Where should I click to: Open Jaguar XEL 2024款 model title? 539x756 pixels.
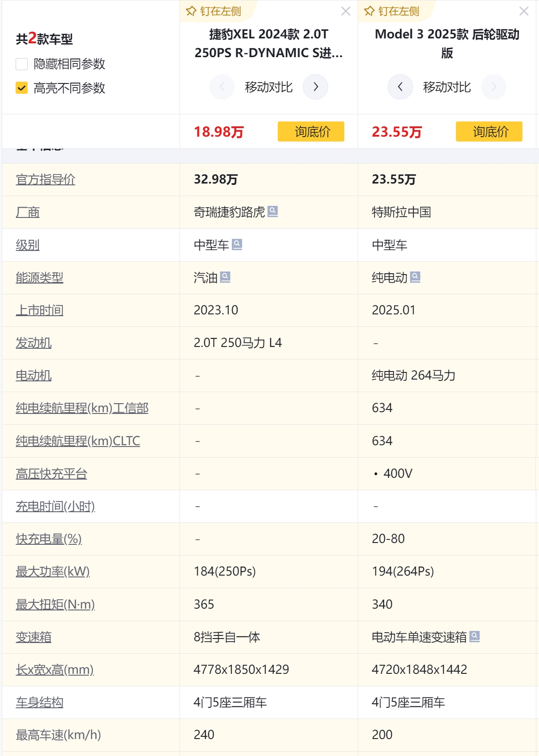269,43
